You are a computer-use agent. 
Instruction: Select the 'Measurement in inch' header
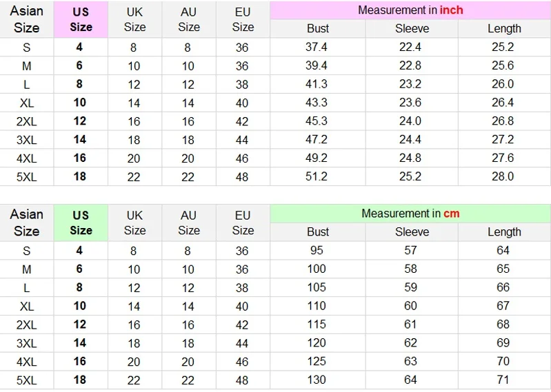pos(410,10)
